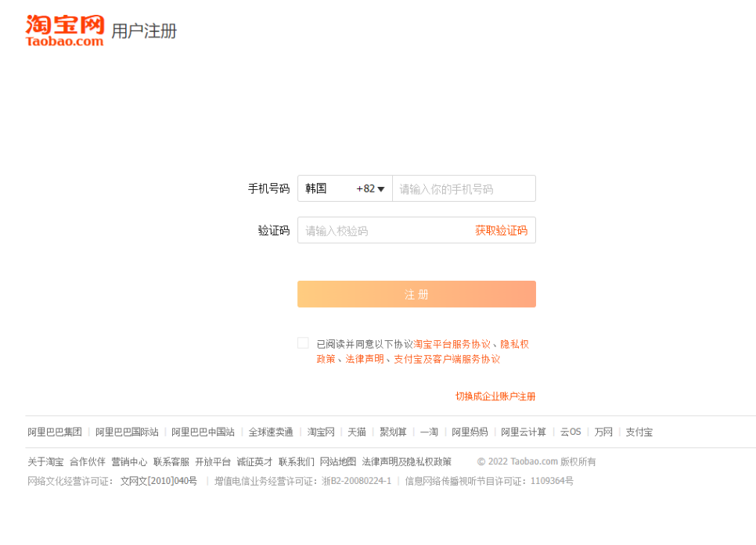Open 聚划算 footer link

click(393, 432)
